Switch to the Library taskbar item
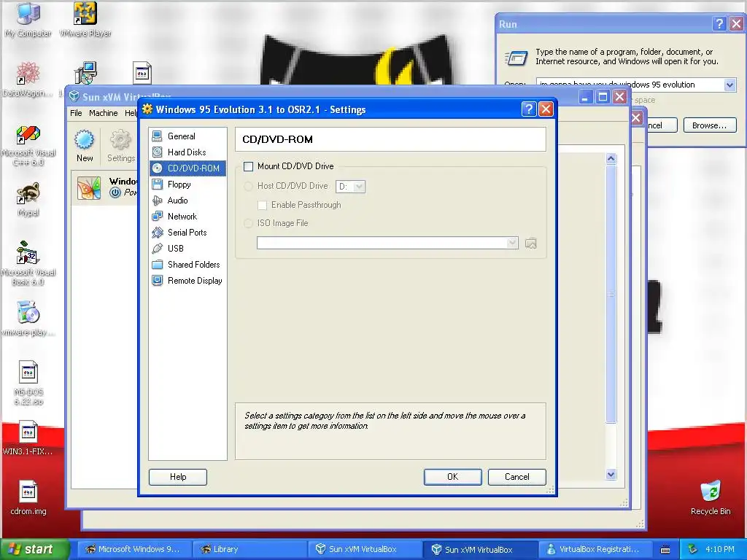 point(249,550)
